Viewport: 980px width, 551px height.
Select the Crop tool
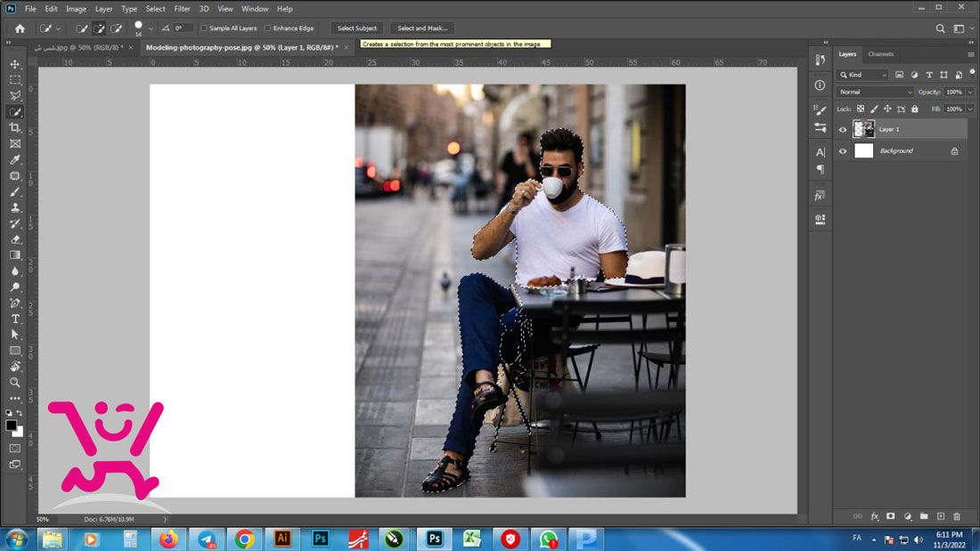[x=15, y=127]
